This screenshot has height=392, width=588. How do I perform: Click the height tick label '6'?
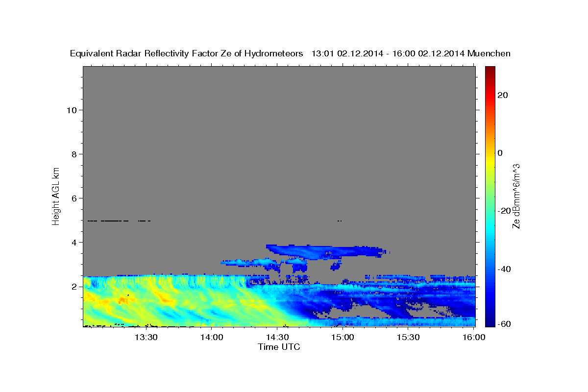74,198
